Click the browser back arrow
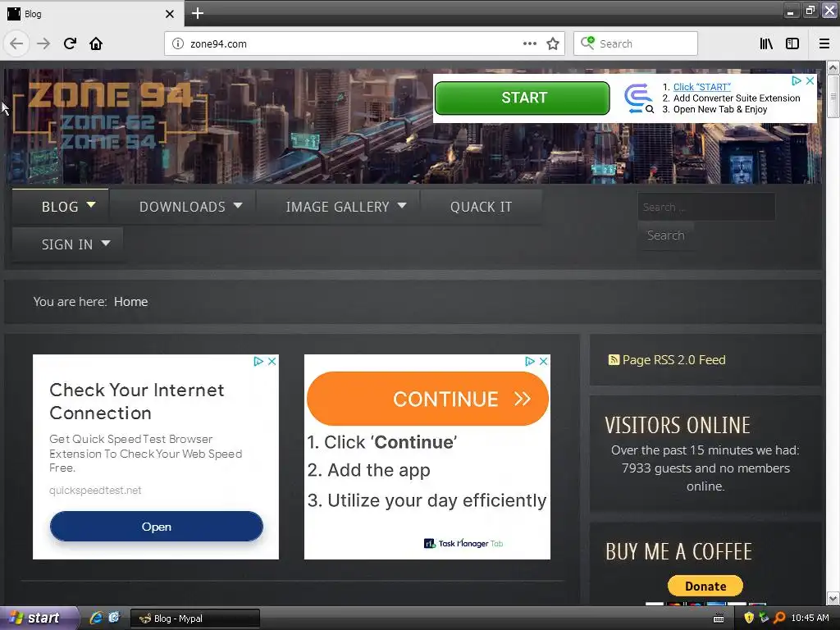Screen dimensions: 840x630 tap(16, 43)
